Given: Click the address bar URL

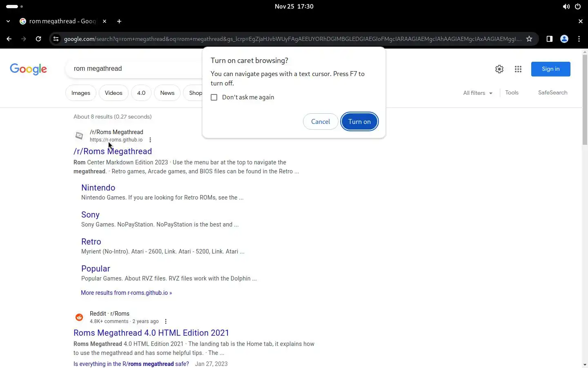Looking at the screenshot, I should pos(292,39).
